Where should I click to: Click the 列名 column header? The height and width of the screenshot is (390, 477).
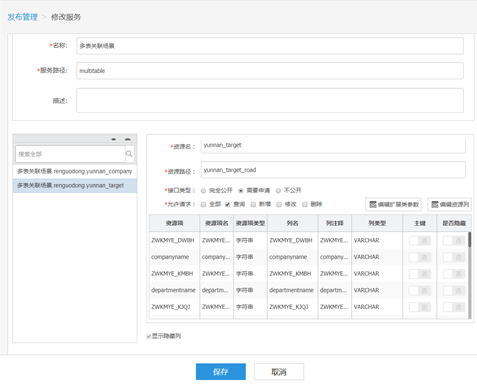[x=292, y=223]
